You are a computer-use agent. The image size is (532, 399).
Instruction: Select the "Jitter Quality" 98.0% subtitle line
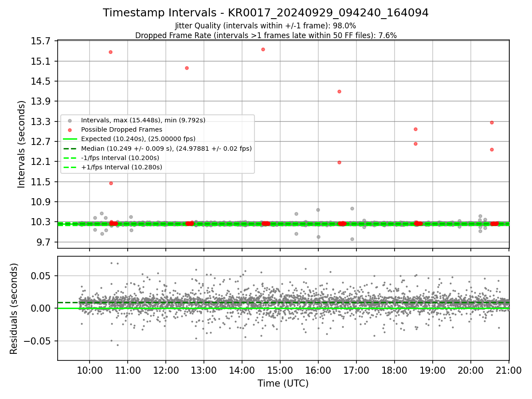pyautogui.click(x=266, y=26)
